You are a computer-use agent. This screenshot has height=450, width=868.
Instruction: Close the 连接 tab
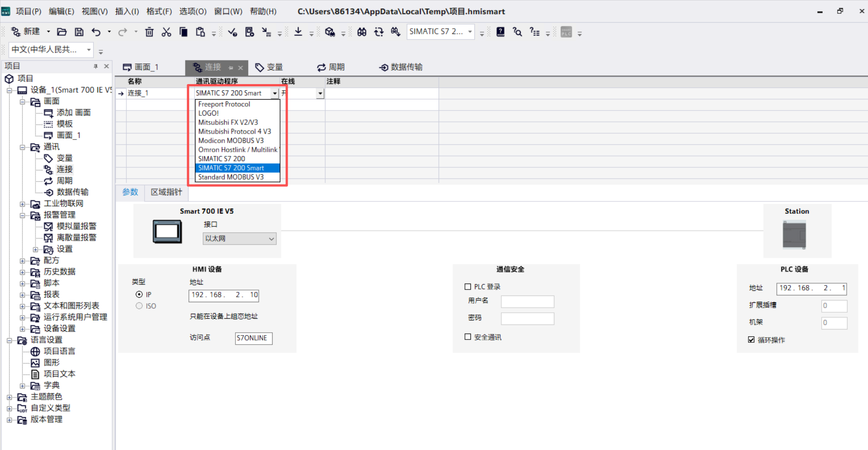click(240, 68)
